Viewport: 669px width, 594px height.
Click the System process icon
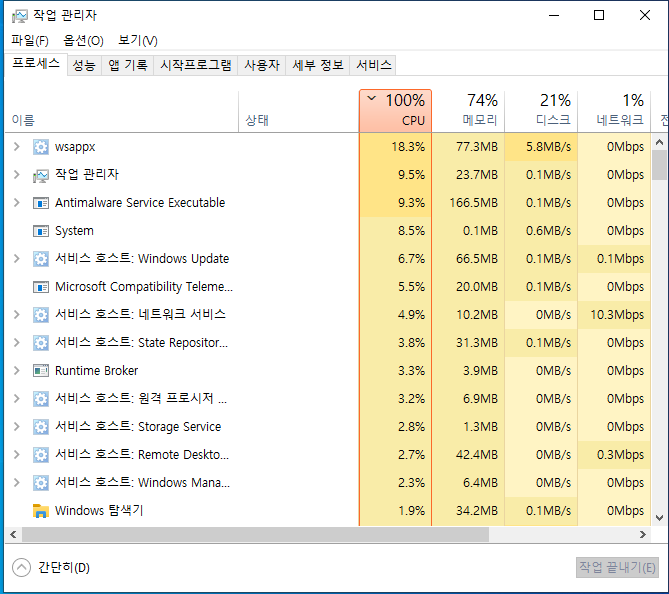click(x=41, y=231)
